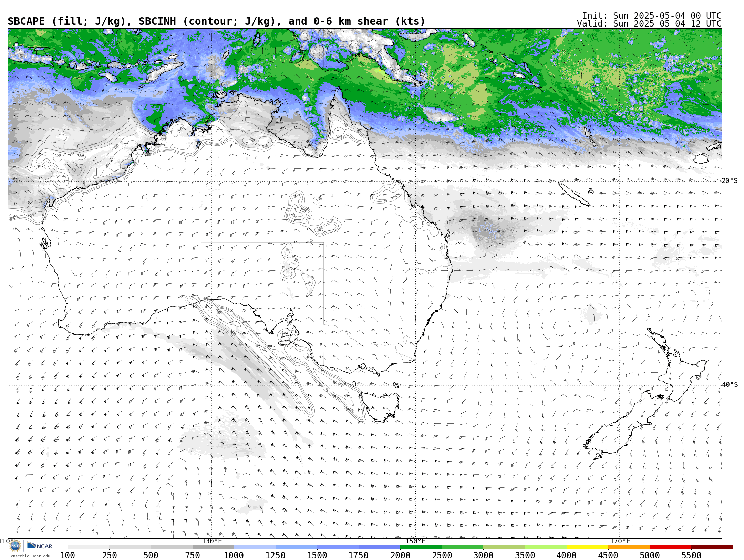Click the 1500 colorbar tick label
The image size is (744, 560).
pos(317,556)
